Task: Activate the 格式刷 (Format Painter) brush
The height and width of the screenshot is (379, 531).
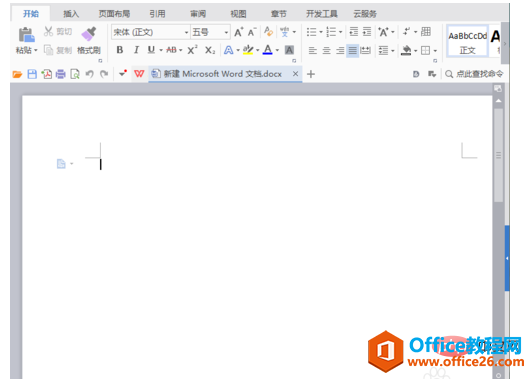Action: coord(89,41)
